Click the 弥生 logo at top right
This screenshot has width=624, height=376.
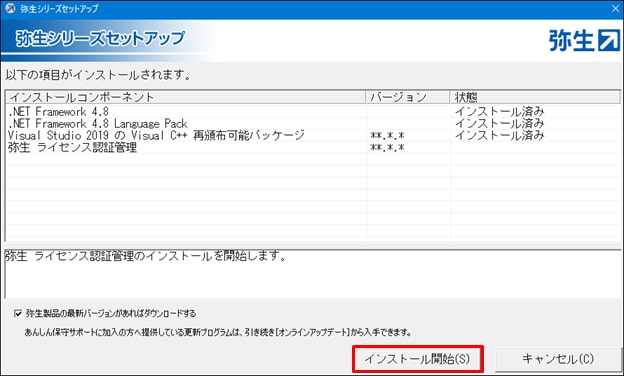(584, 40)
